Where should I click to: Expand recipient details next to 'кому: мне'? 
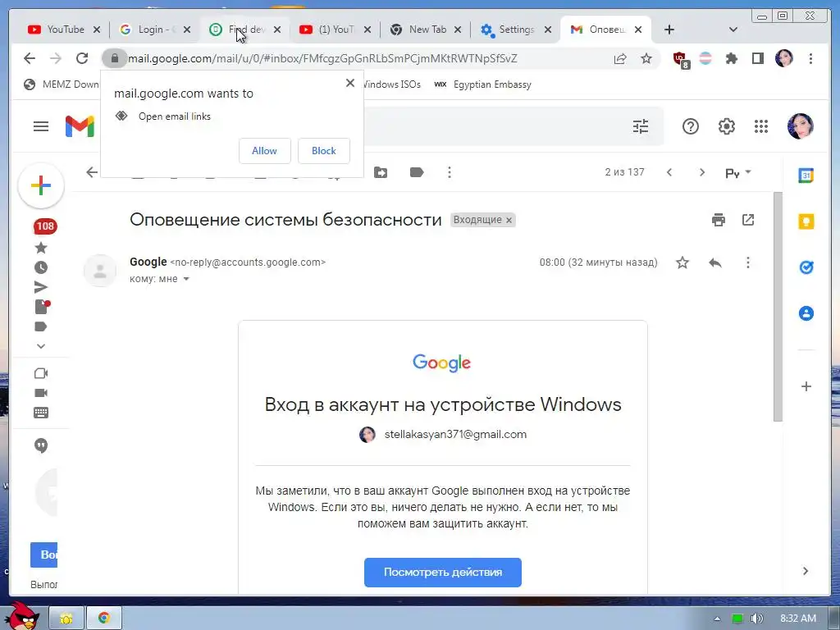point(186,279)
